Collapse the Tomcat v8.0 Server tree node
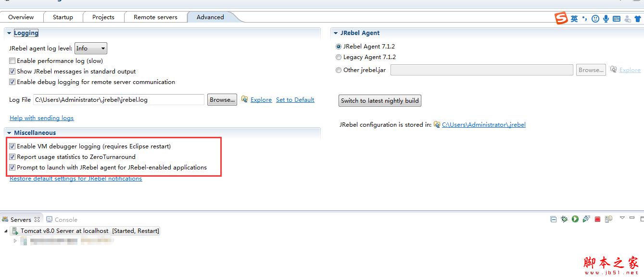 click(6, 231)
